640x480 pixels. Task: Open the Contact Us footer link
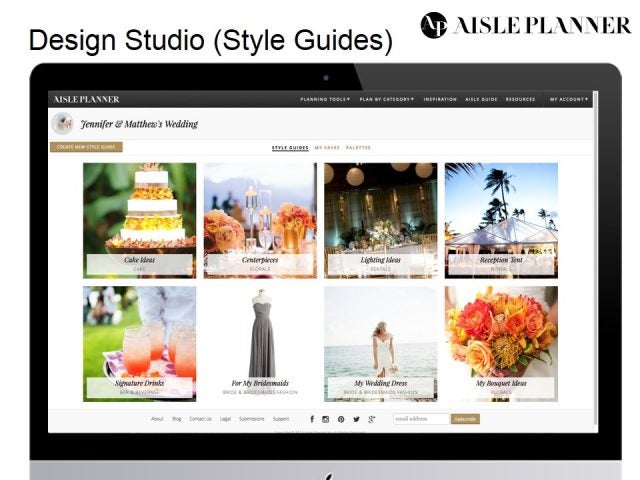coord(200,419)
